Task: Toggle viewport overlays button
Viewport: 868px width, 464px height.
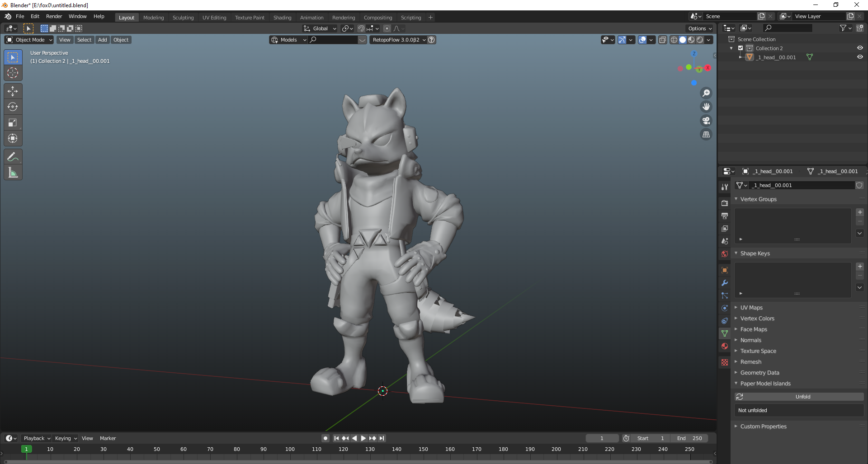Action: [642, 40]
